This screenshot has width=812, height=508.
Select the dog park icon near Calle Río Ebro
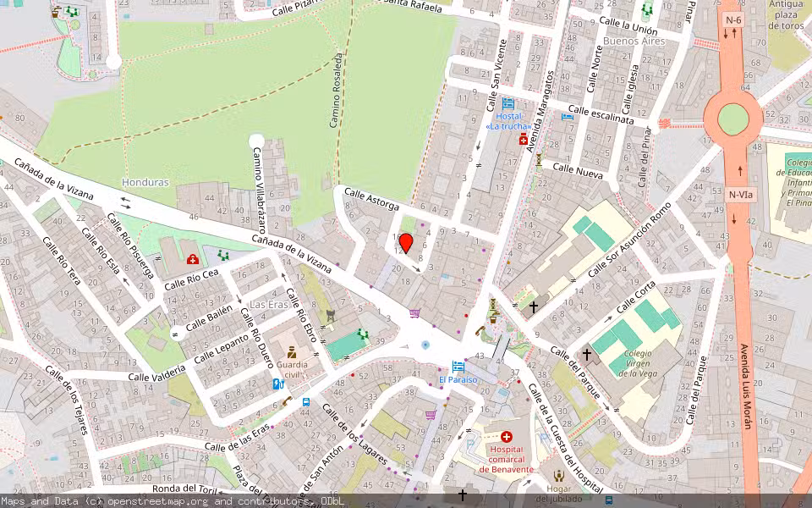point(331,314)
